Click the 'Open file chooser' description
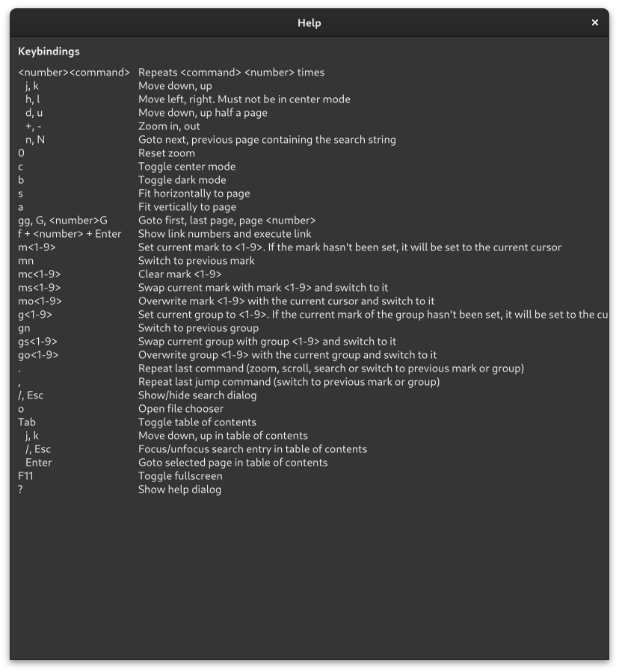The width and height of the screenshot is (619, 672). [181, 409]
